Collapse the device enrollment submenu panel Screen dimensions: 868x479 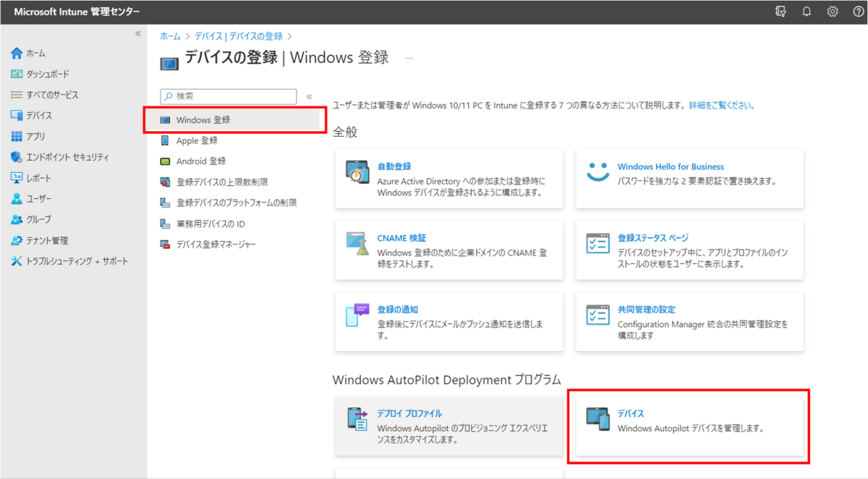(309, 96)
